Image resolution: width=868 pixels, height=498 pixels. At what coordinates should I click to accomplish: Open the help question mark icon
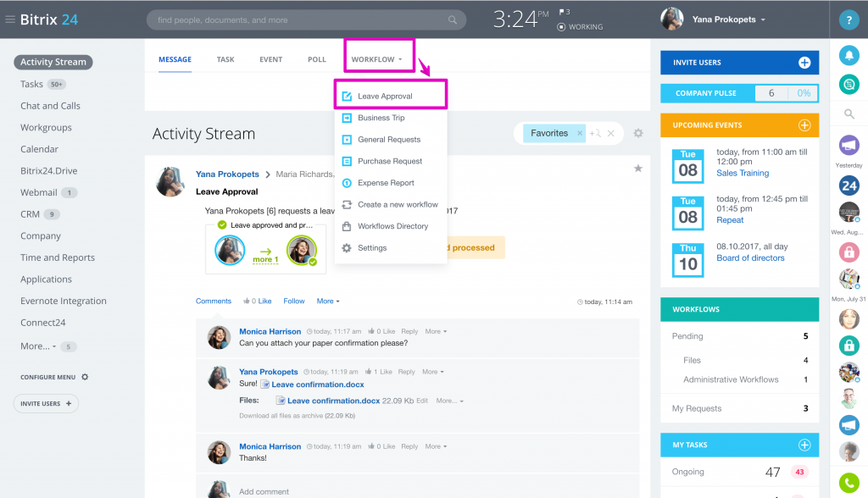tap(849, 20)
